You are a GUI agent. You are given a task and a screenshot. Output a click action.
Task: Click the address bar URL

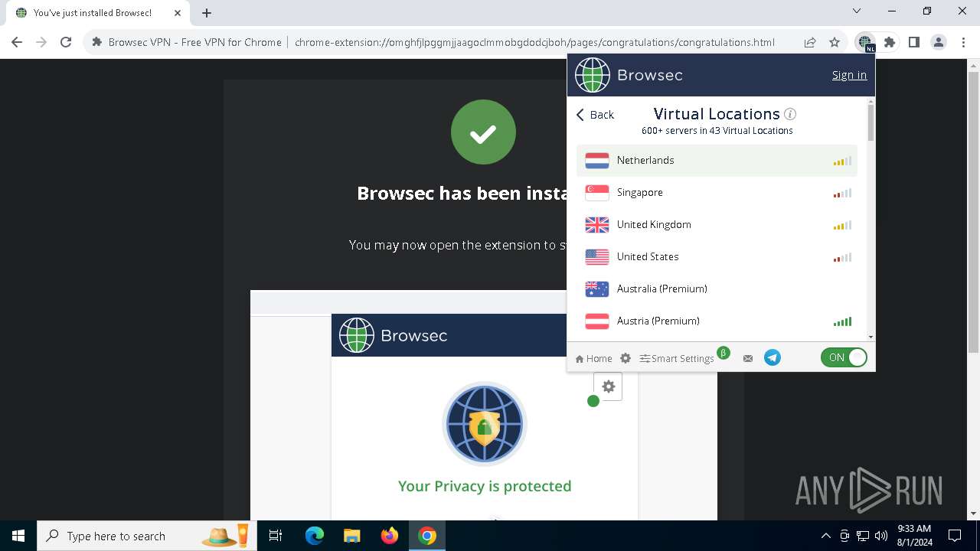tap(534, 43)
